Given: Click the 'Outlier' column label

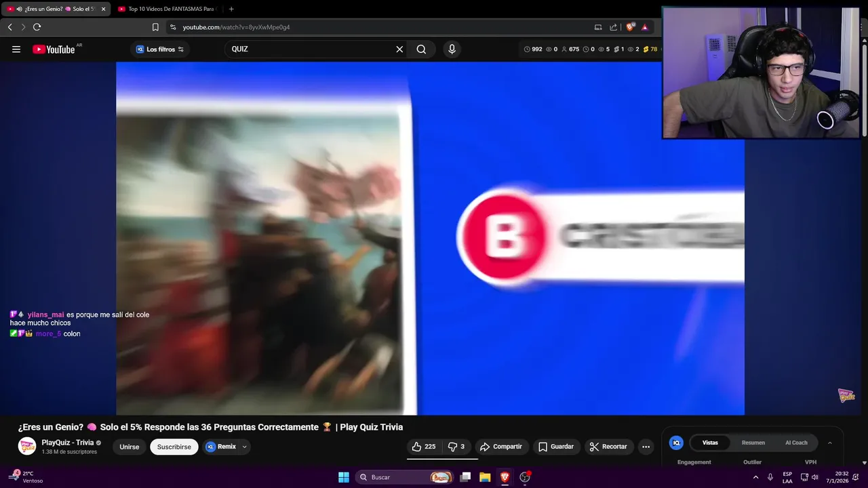Looking at the screenshot, I should [752, 462].
